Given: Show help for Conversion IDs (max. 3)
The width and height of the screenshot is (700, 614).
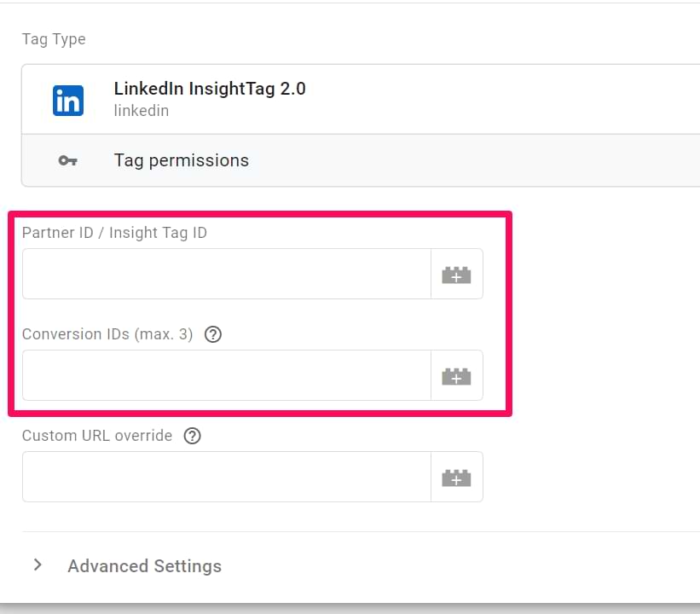Looking at the screenshot, I should (x=213, y=334).
